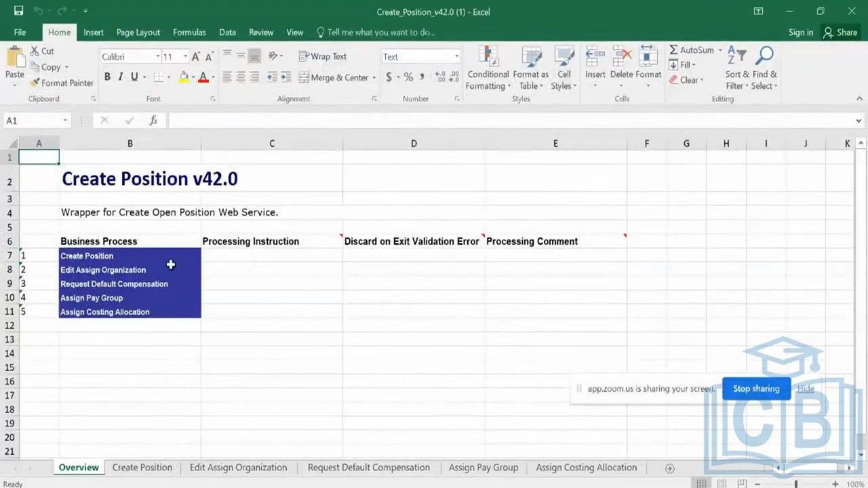Click the Find & Select magnifier
The height and width of the screenshot is (488, 868).
(765, 57)
